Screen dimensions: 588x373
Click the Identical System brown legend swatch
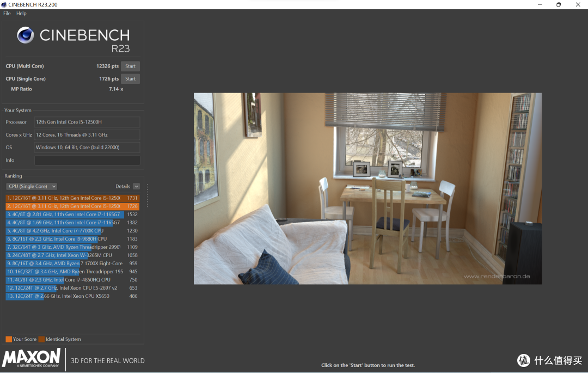41,339
